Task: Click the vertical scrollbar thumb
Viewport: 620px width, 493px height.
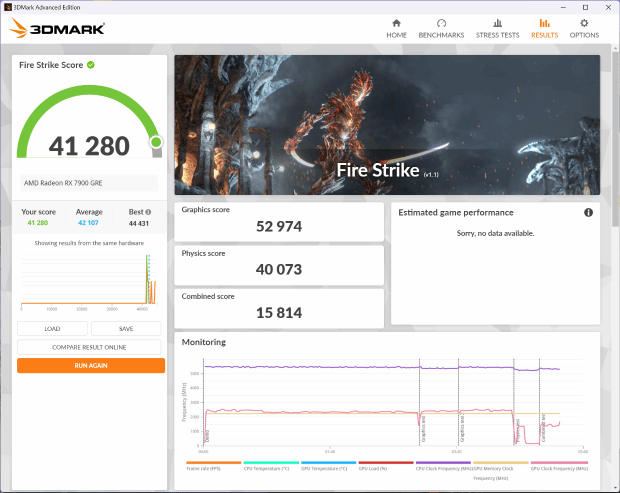Action: point(615,139)
